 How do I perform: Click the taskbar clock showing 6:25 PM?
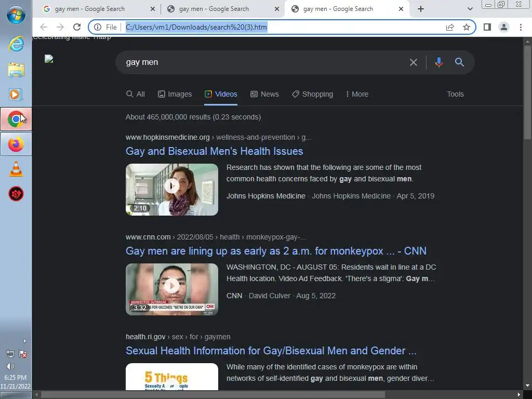coord(15,377)
